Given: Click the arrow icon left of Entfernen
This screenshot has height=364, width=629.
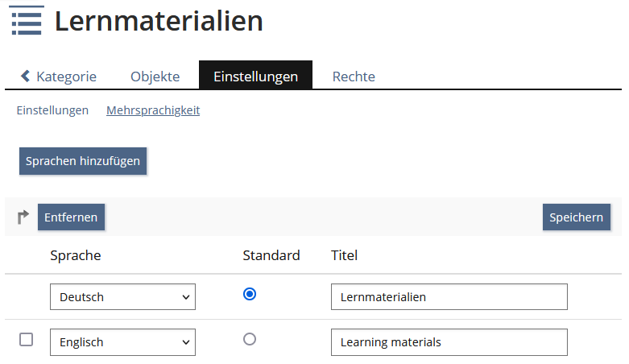Looking at the screenshot, I should [23, 217].
